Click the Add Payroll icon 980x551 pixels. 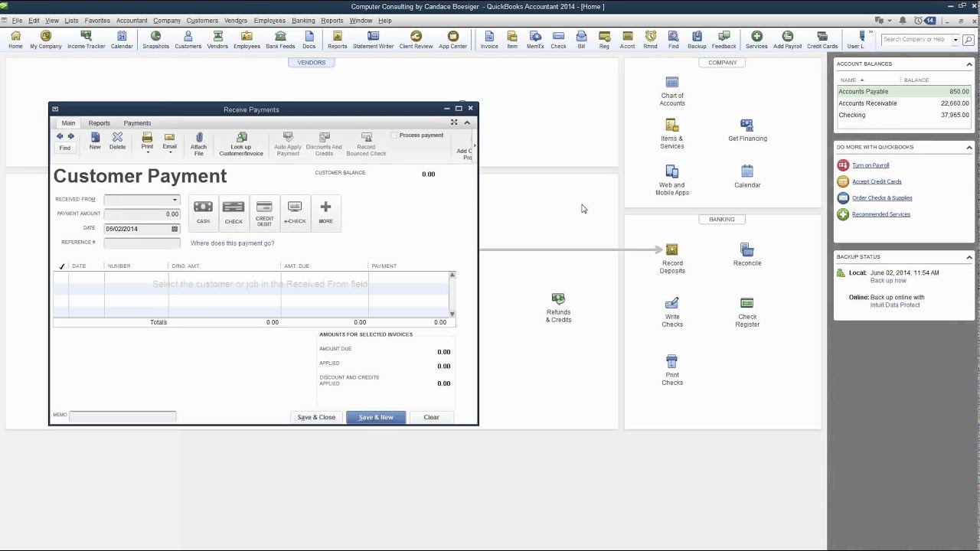click(787, 40)
